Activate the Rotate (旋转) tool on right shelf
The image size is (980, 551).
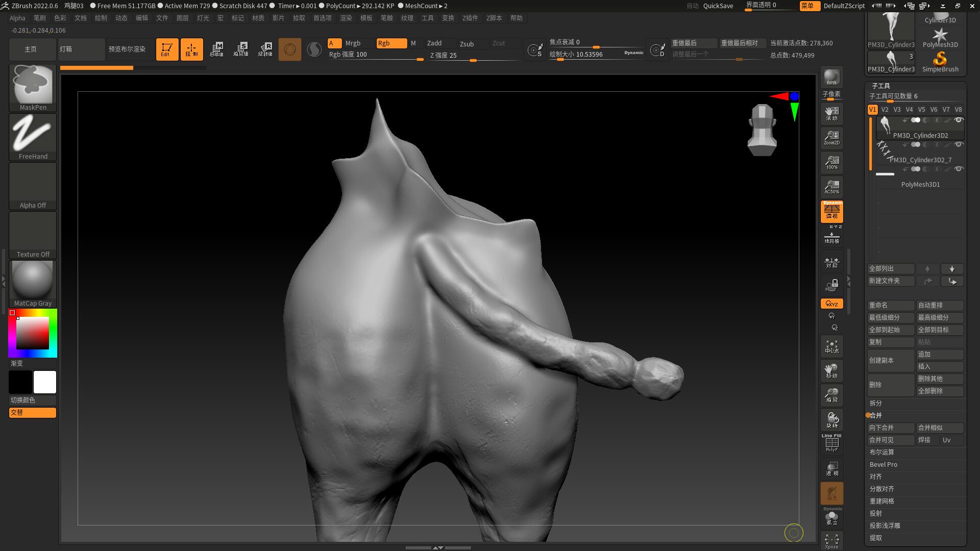(x=831, y=419)
